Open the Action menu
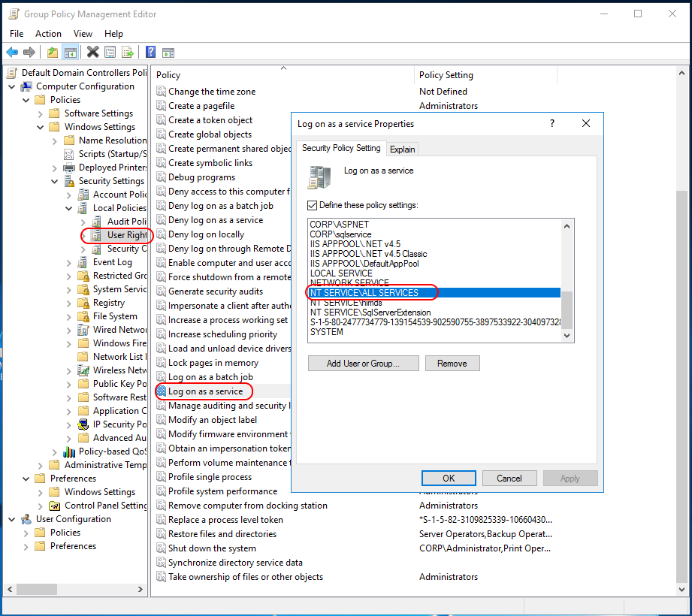Image resolution: width=692 pixels, height=616 pixels. tap(48, 34)
